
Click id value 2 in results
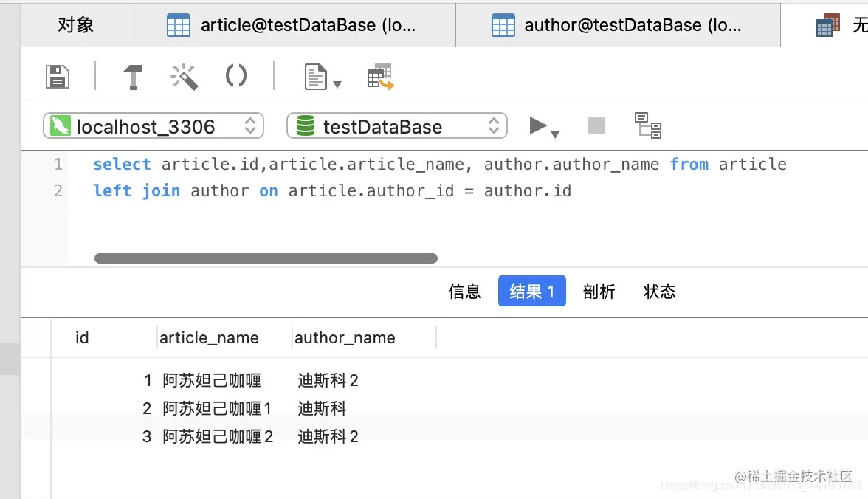tap(147, 408)
